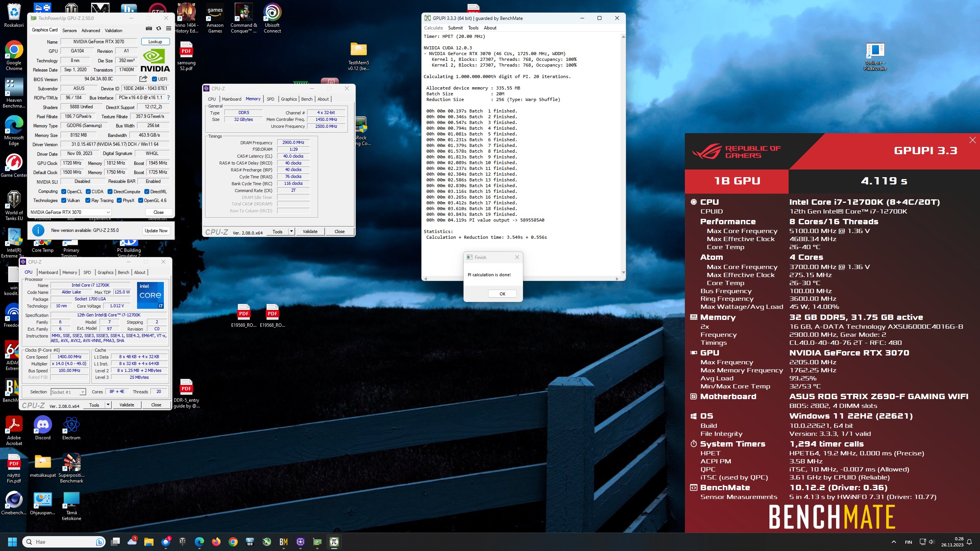Toggle the OpenGL 4.6 checkbox
980x551 pixels.
tap(140, 201)
